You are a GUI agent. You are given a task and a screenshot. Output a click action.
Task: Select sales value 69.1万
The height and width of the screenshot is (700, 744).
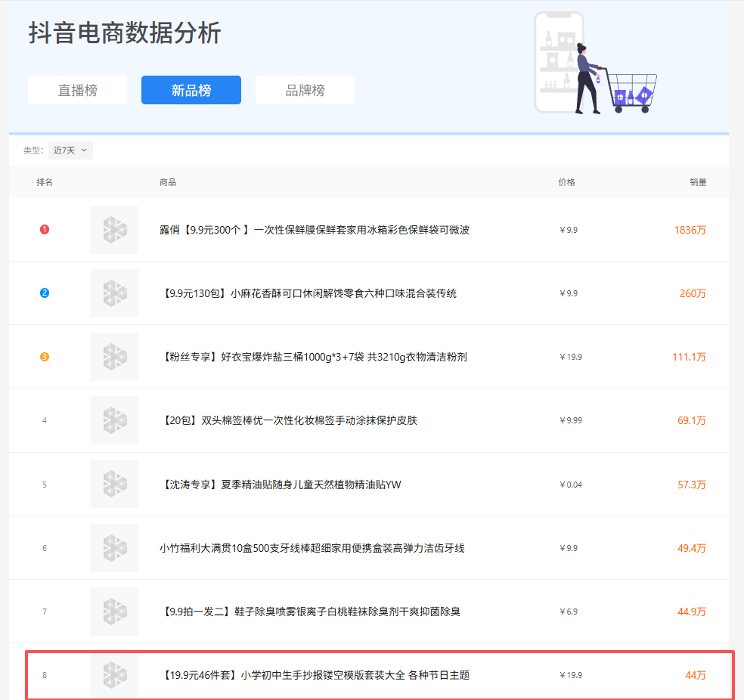click(692, 420)
